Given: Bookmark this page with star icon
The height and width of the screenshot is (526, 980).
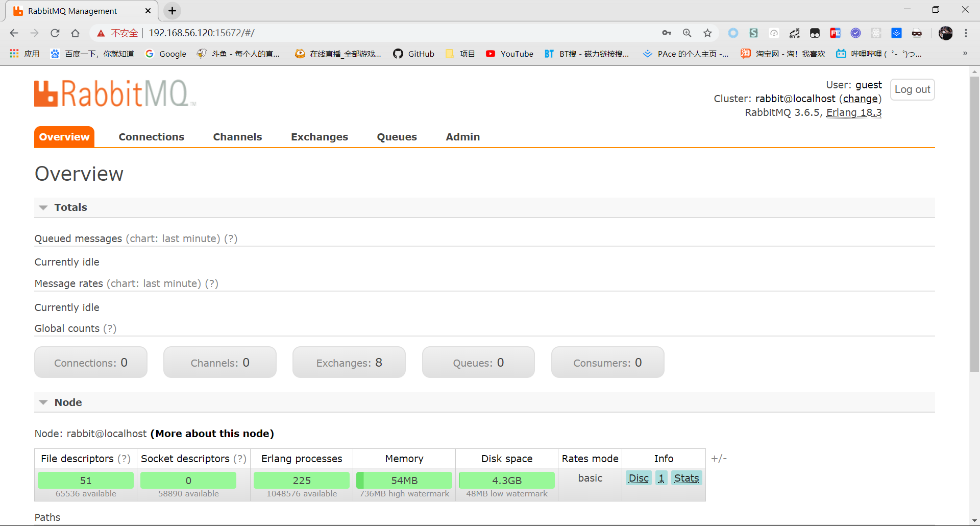Looking at the screenshot, I should [x=707, y=33].
